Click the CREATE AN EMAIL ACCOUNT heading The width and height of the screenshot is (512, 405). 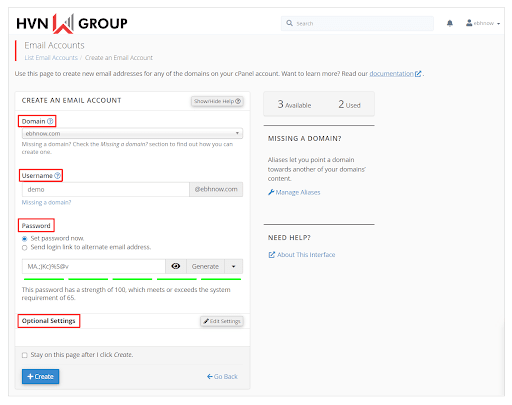pyautogui.click(x=71, y=100)
